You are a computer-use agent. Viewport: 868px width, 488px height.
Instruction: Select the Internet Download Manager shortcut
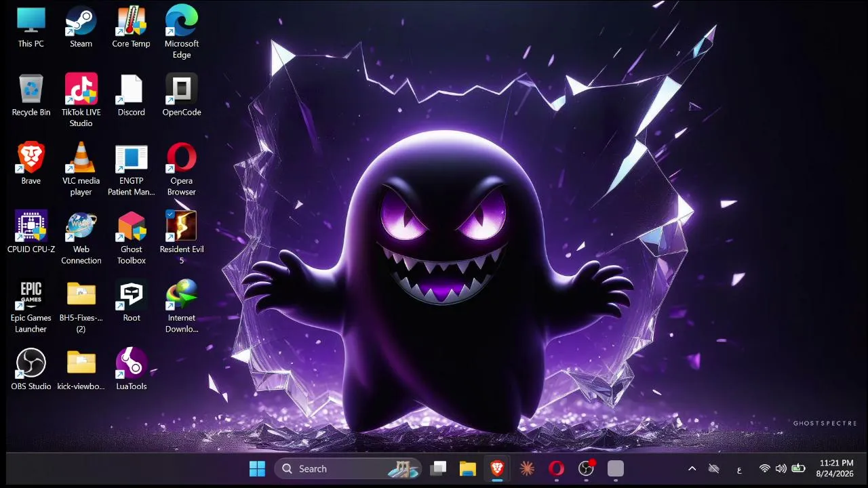tap(182, 306)
